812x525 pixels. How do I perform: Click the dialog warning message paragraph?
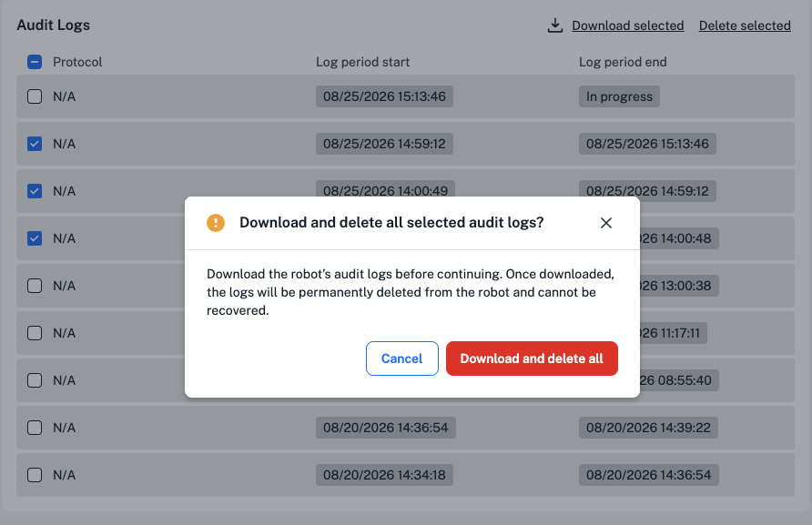pos(411,292)
